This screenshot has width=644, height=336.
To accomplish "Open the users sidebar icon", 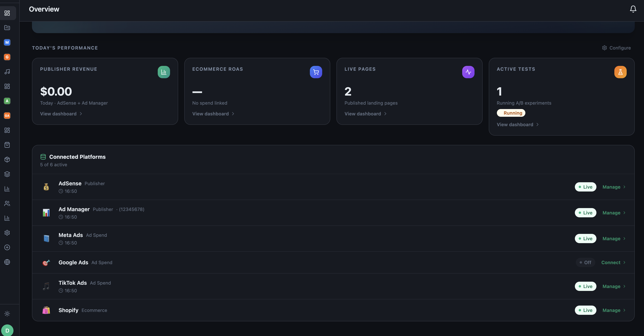I will pyautogui.click(x=7, y=203).
